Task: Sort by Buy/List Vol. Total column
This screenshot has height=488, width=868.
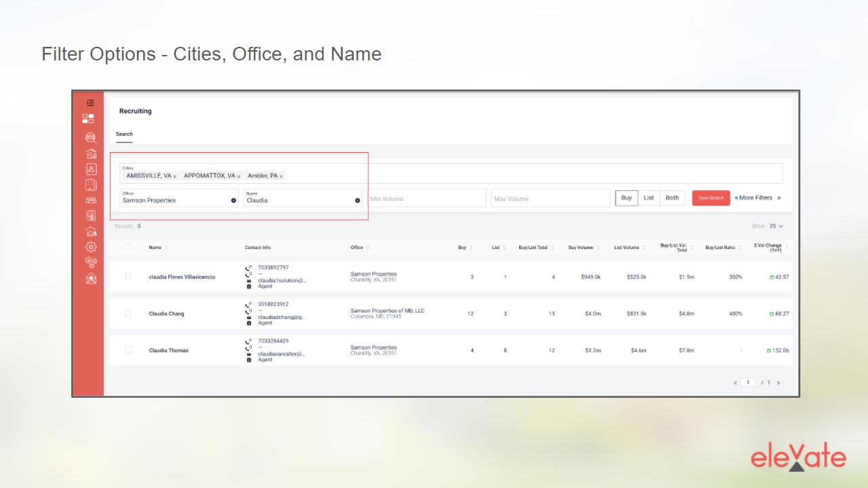Action: point(676,248)
